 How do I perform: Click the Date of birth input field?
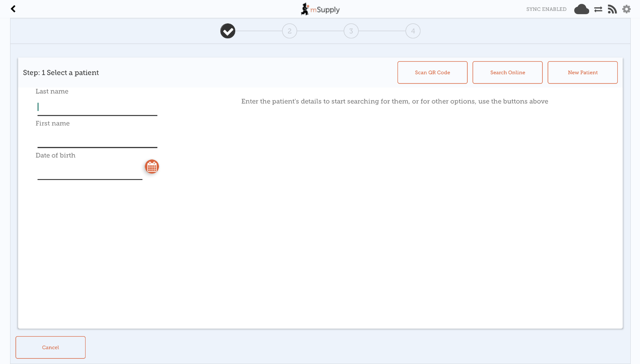90,172
